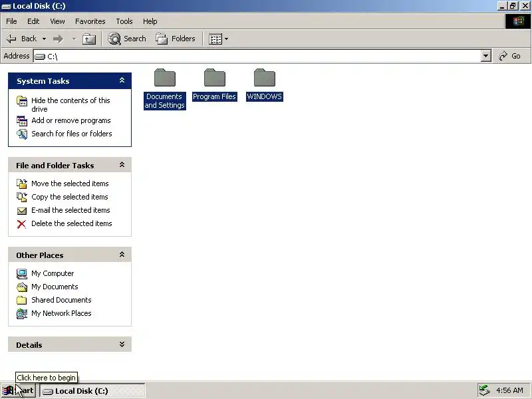Click the hide-contents drive icon
532x399 pixels.
click(x=22, y=101)
